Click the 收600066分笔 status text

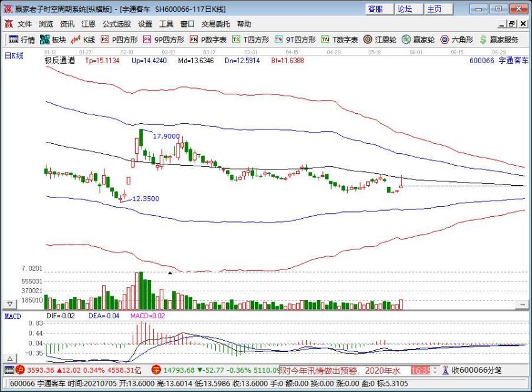[476, 370]
